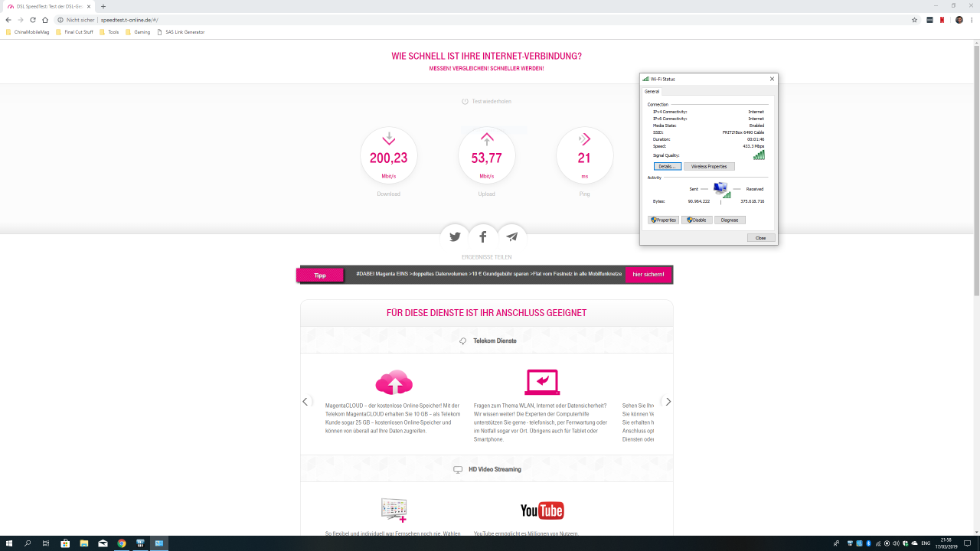Click the 'hier sichern!' button
Image resolution: width=980 pixels, height=551 pixels.
click(649, 274)
